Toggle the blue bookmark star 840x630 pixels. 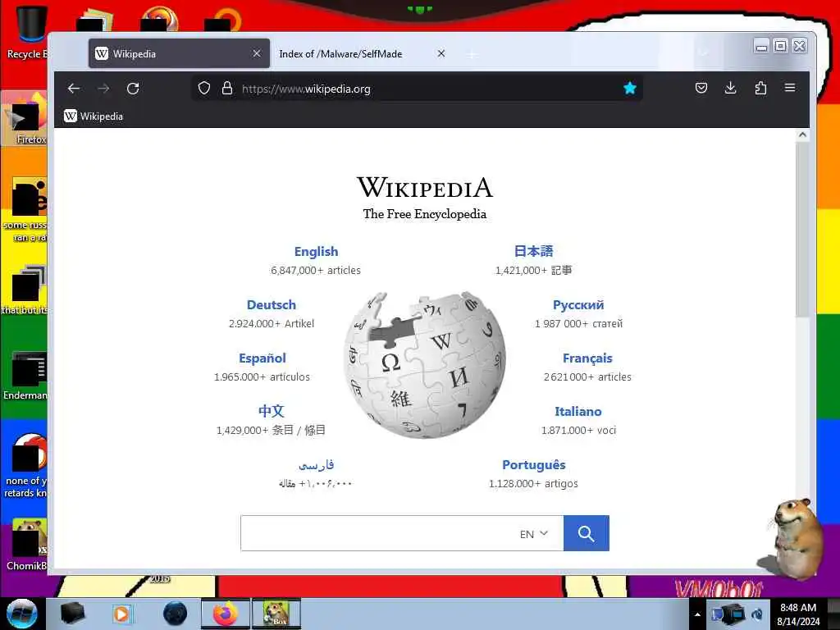pyautogui.click(x=630, y=89)
